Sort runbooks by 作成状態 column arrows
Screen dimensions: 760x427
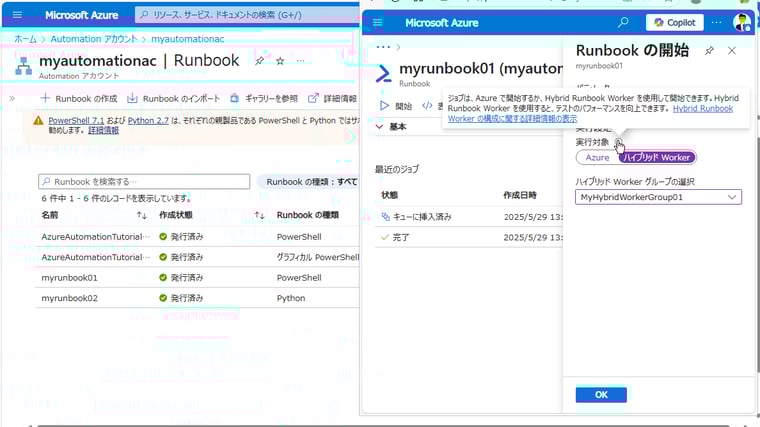[259, 215]
